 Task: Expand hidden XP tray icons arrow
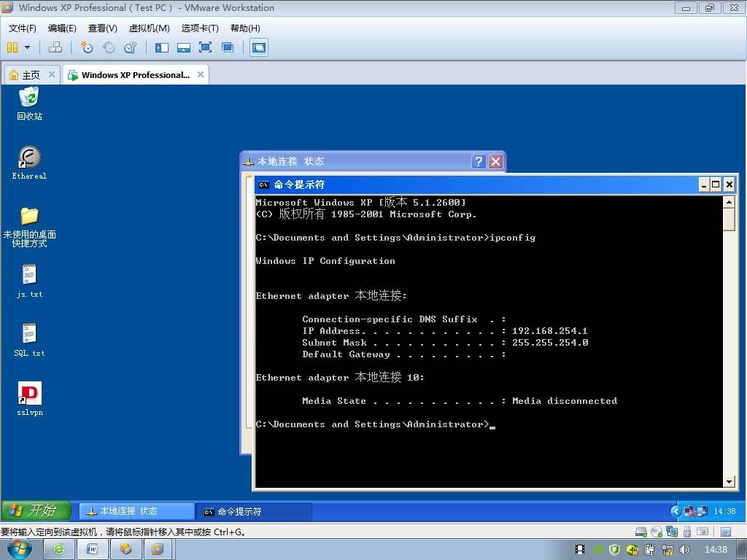pos(676,511)
